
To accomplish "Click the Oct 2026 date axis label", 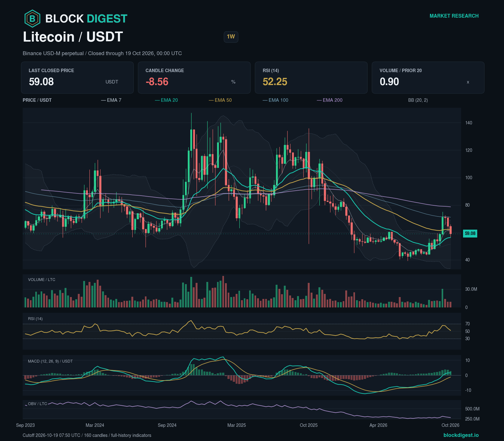I will pyautogui.click(x=450, y=425).
